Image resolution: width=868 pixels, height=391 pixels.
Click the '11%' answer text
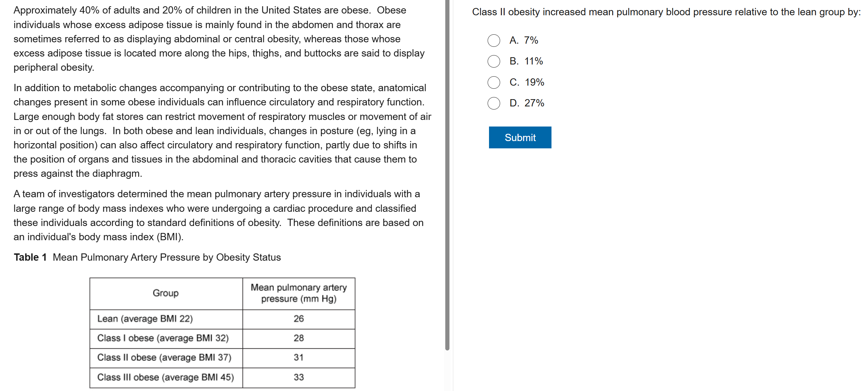(533, 61)
